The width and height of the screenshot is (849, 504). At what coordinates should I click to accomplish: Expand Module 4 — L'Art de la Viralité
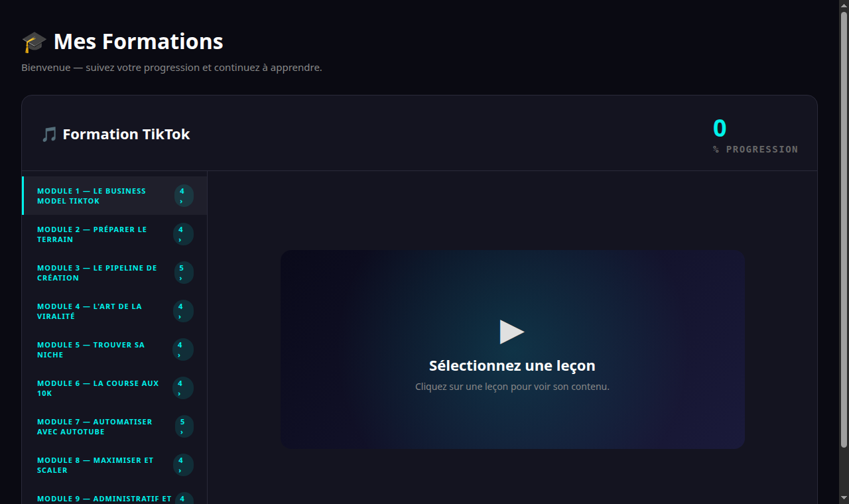pos(115,311)
